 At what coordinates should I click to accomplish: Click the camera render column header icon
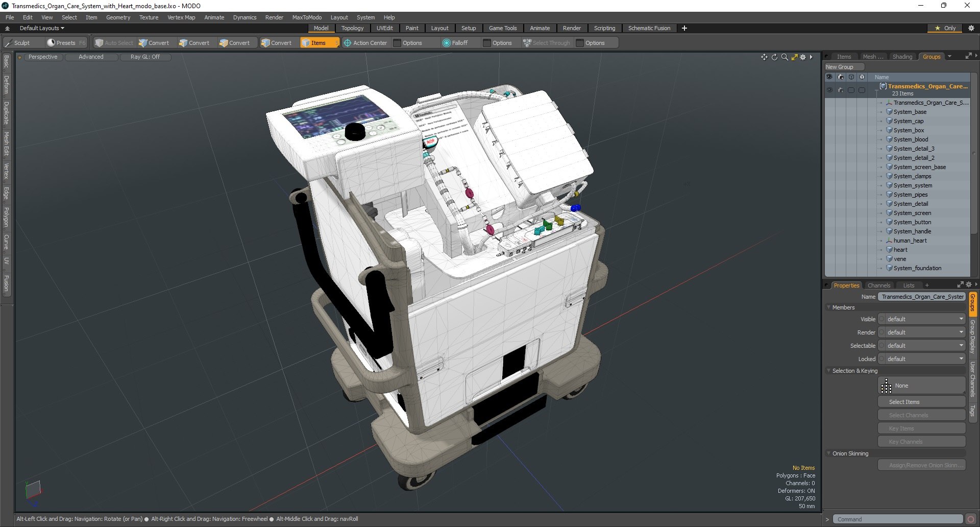pyautogui.click(x=840, y=77)
